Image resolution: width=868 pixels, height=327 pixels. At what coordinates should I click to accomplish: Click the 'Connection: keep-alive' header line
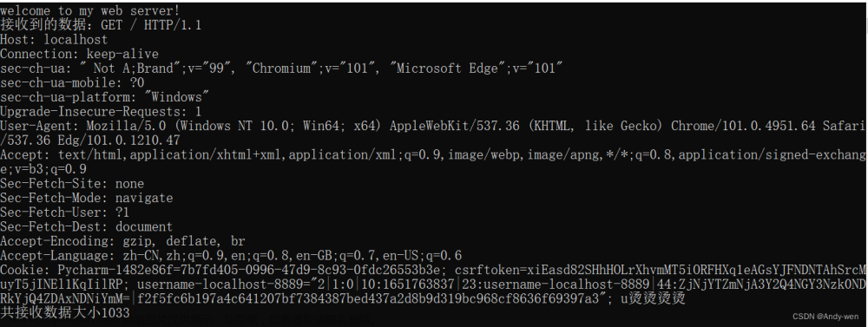[79, 54]
